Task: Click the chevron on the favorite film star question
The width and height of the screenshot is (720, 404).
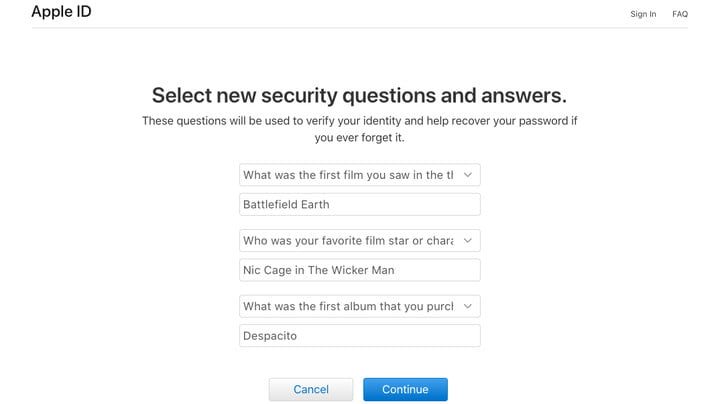Action: [x=467, y=241]
